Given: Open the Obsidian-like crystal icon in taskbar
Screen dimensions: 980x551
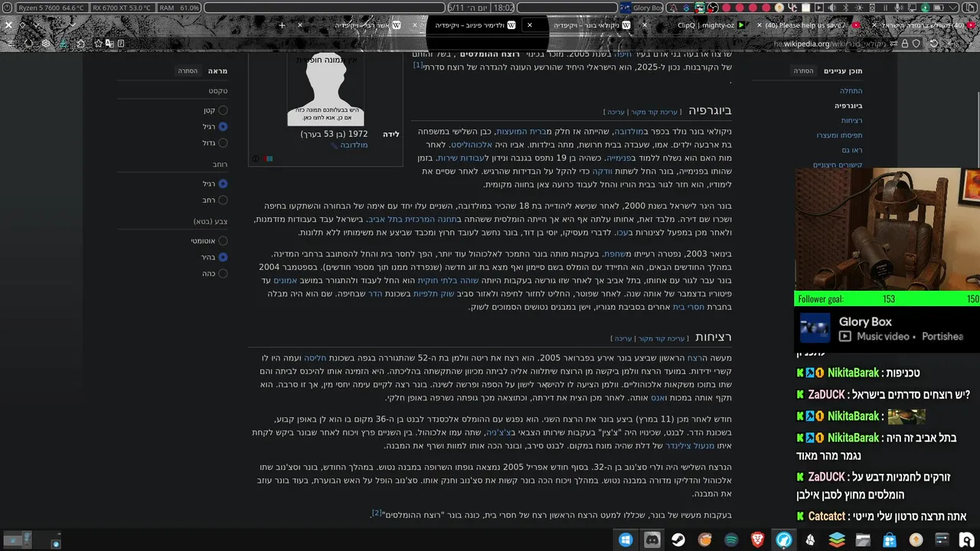Looking at the screenshot, I should coord(810,540).
